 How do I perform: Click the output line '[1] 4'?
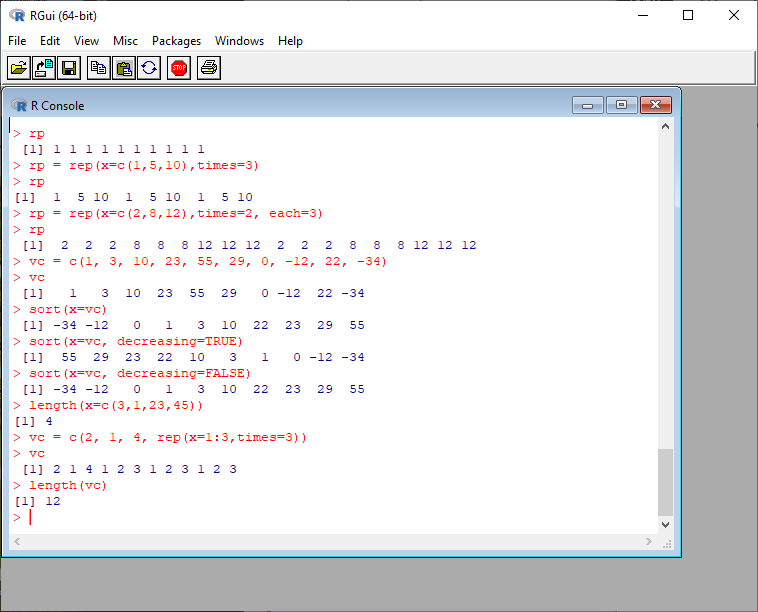(34, 422)
